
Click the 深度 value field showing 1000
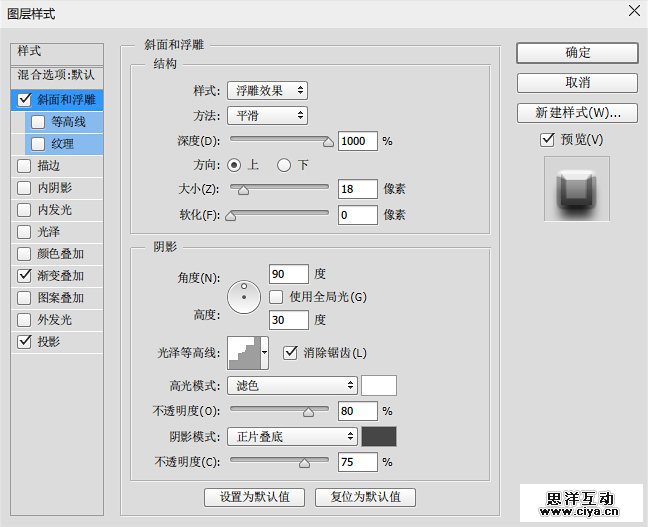pyautogui.click(x=357, y=141)
